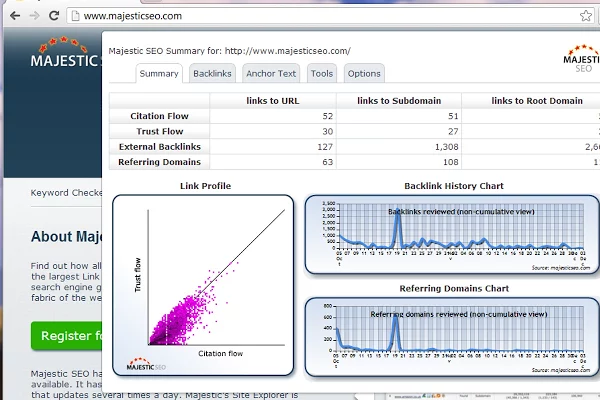Click the browser forward arrow
Screen dimensions: 600x400
coord(34,16)
